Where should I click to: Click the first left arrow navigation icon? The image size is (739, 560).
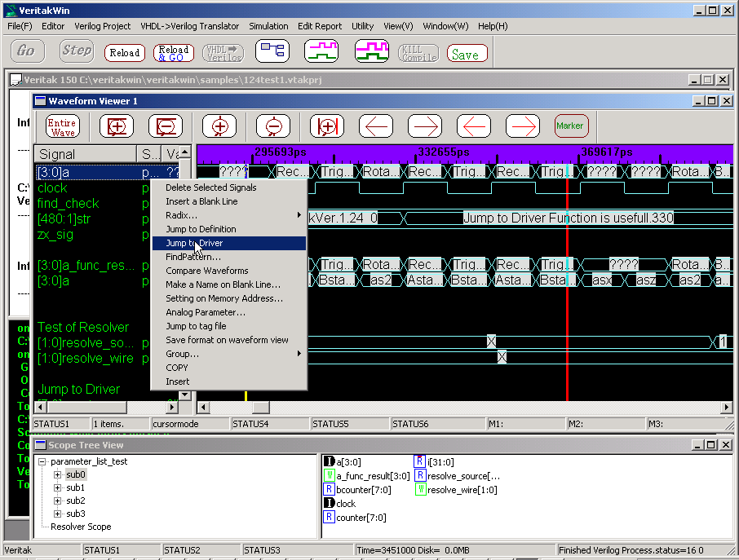[x=376, y=126]
